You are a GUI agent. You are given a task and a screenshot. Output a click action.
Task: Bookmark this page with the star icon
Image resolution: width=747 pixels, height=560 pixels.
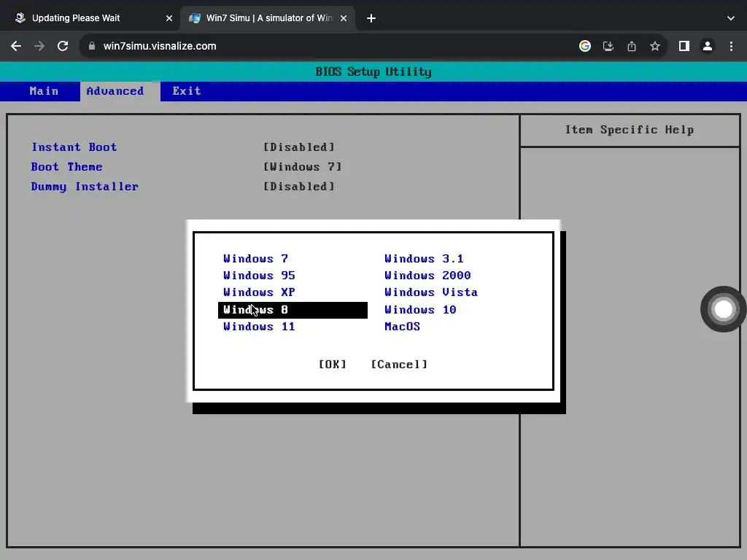(x=655, y=46)
